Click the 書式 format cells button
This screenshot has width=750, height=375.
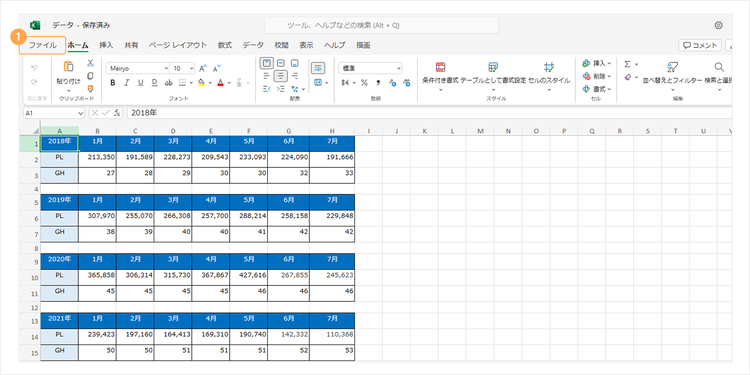click(x=597, y=89)
